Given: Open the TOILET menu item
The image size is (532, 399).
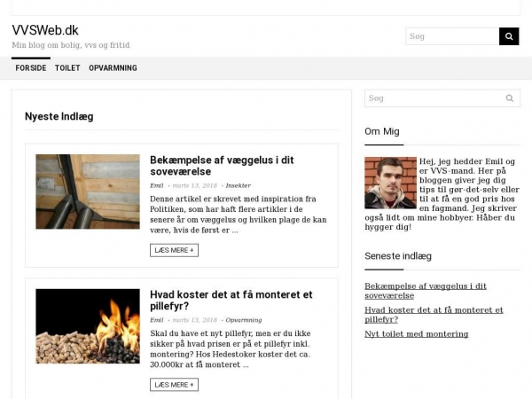Looking at the screenshot, I should tap(67, 68).
